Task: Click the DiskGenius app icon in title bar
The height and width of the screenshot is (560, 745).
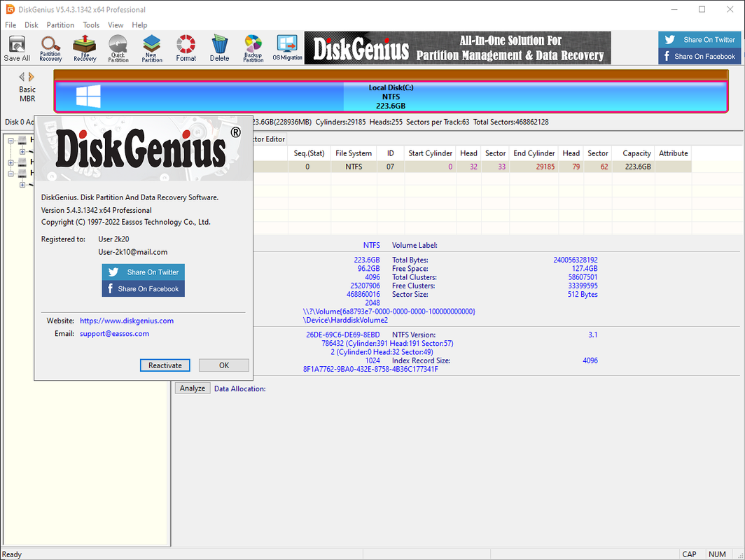Action: click(10, 9)
